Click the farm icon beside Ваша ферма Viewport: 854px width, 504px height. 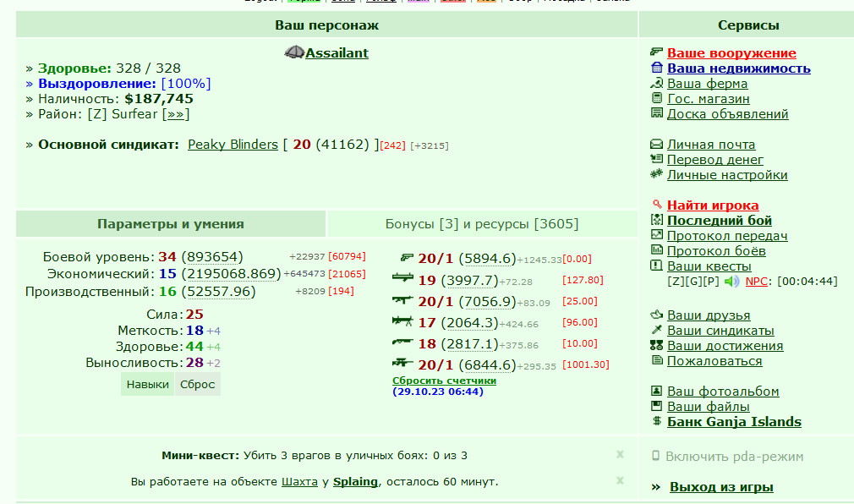coord(656,83)
